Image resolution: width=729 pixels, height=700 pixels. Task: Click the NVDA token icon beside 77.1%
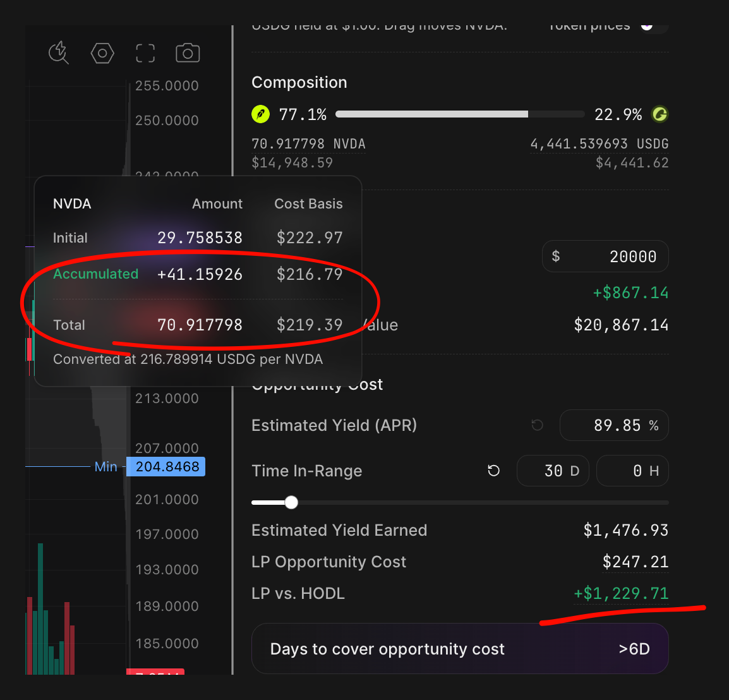261,114
